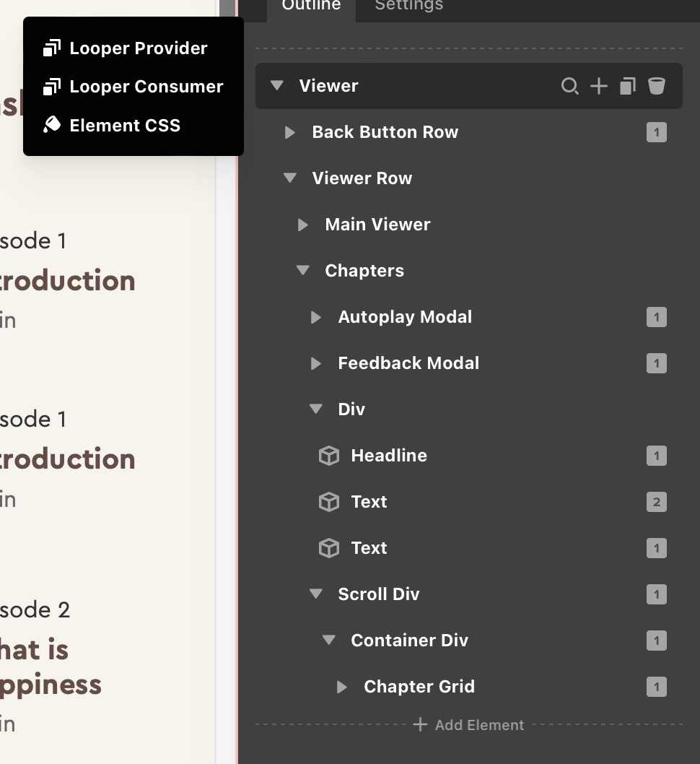Select Scroll Div in outline
Screen dimensions: 700x764
pos(379,594)
